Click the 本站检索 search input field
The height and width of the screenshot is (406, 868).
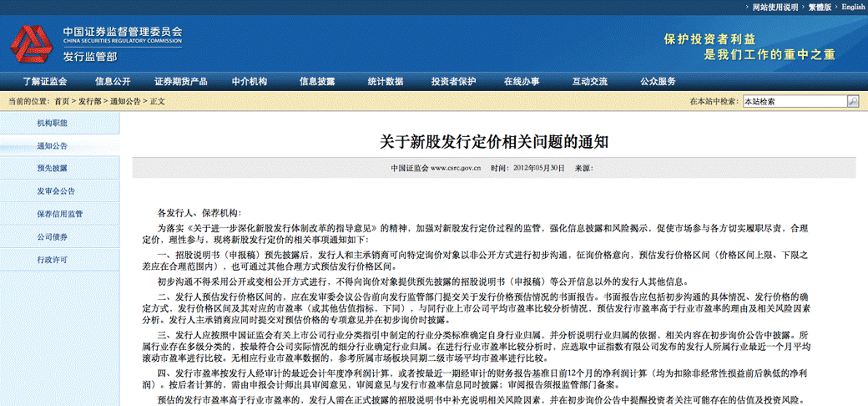793,101
